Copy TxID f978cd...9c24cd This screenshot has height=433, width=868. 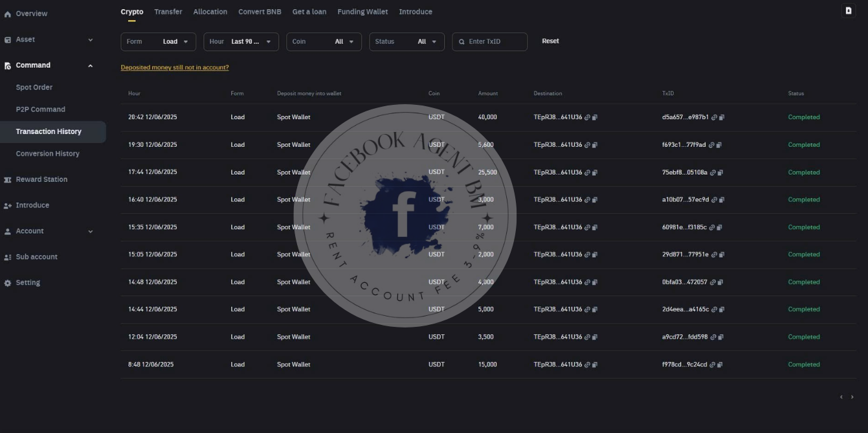point(720,365)
